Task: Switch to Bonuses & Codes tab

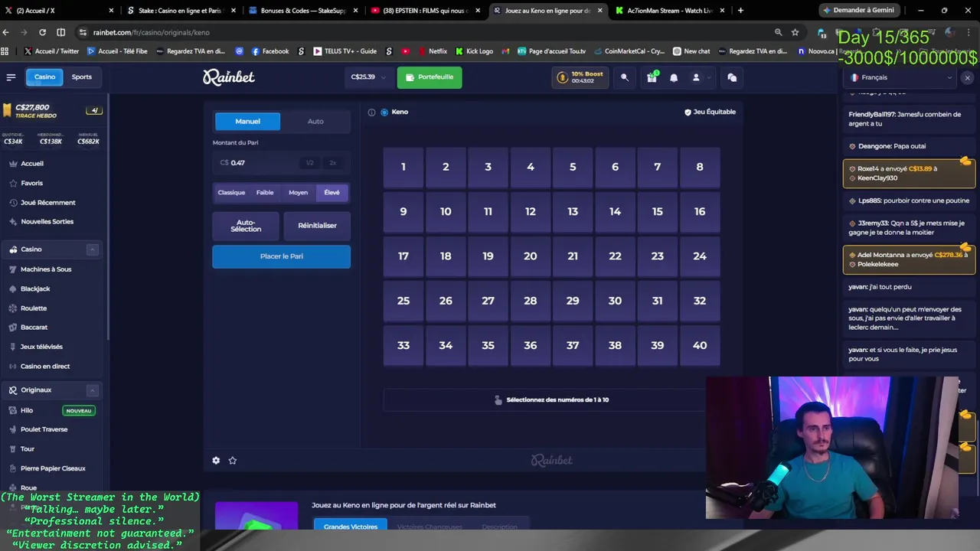Action: click(x=302, y=11)
